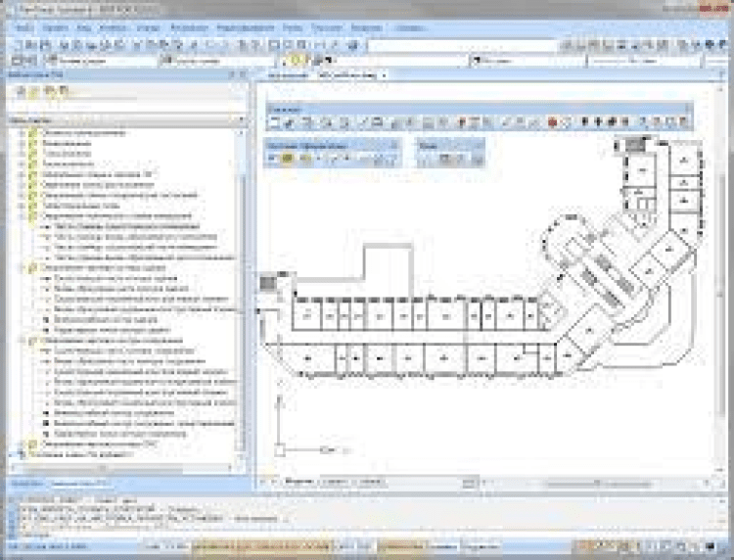The height and width of the screenshot is (560, 734).
Task: Click the highlighted yellow lightbulb layer icon
Action: tap(296, 60)
